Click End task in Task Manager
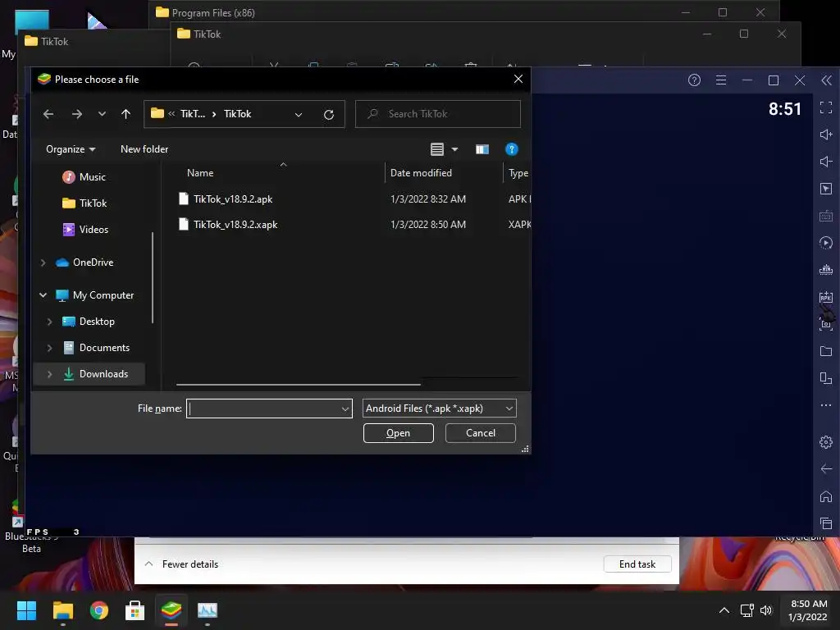 (x=637, y=564)
